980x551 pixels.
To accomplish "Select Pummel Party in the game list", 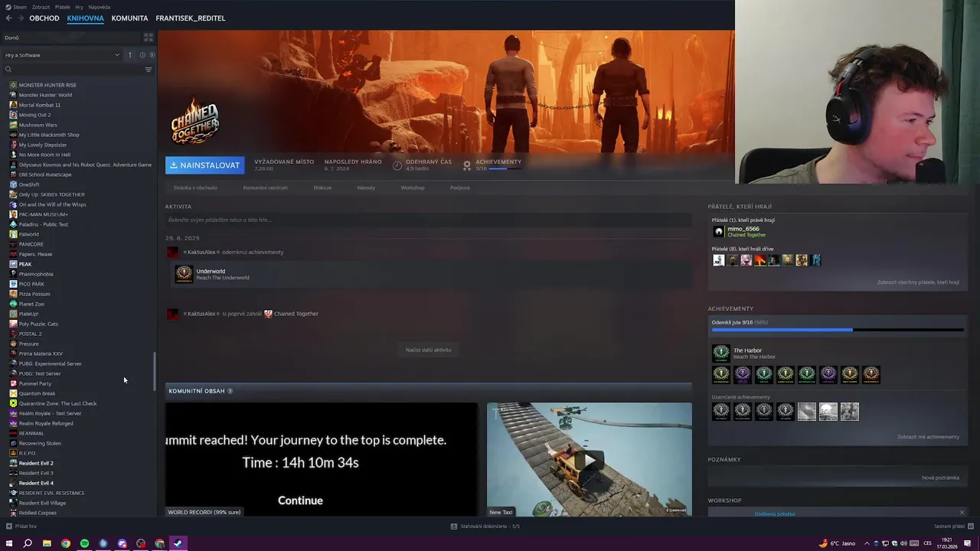I will click(x=34, y=383).
